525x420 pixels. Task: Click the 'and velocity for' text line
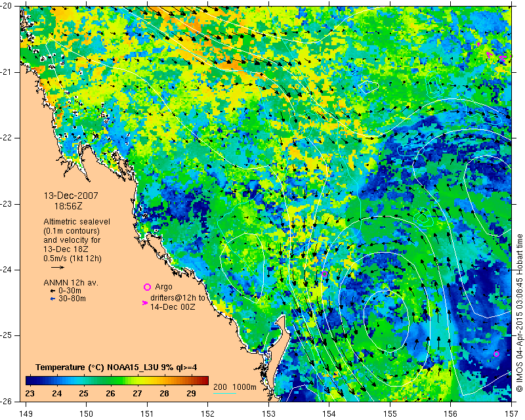72,240
